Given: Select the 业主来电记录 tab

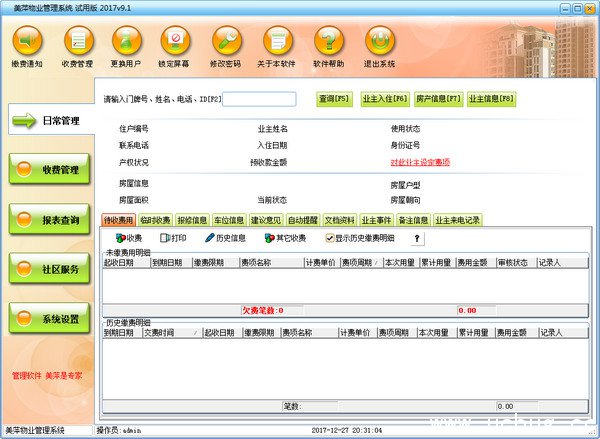Looking at the screenshot, I should pyautogui.click(x=458, y=220).
